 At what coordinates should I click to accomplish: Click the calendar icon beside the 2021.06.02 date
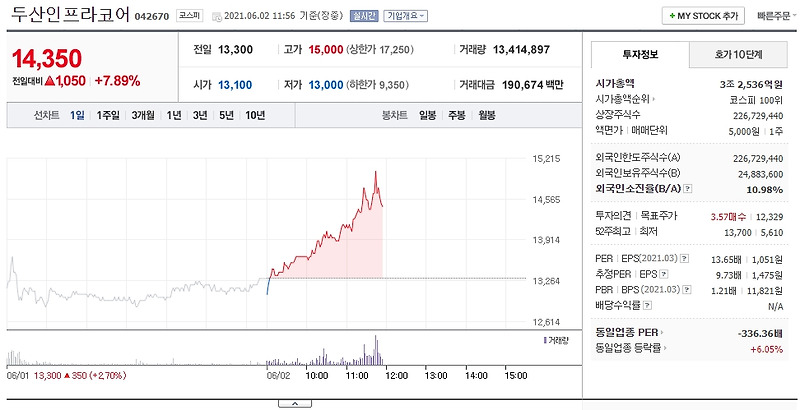pos(216,16)
